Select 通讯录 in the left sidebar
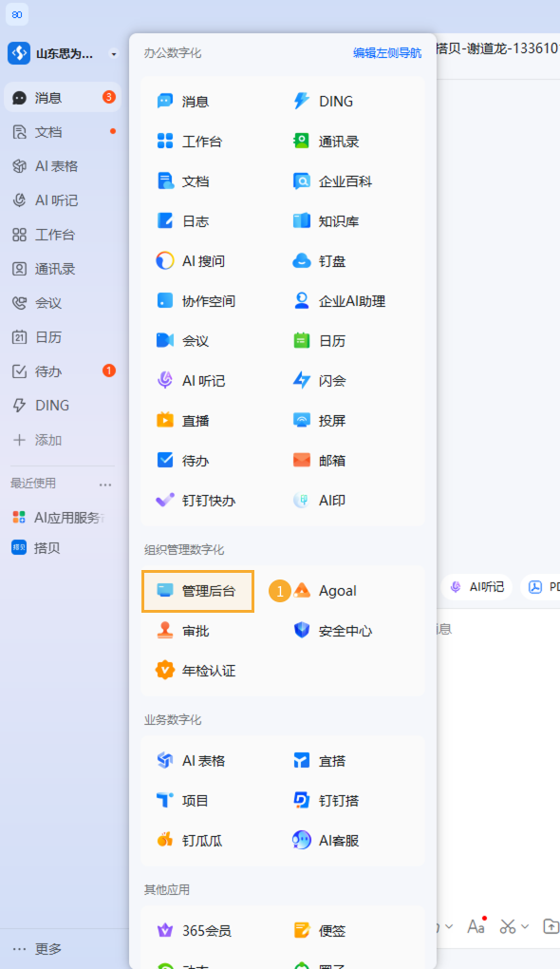The image size is (560, 969). click(x=63, y=269)
